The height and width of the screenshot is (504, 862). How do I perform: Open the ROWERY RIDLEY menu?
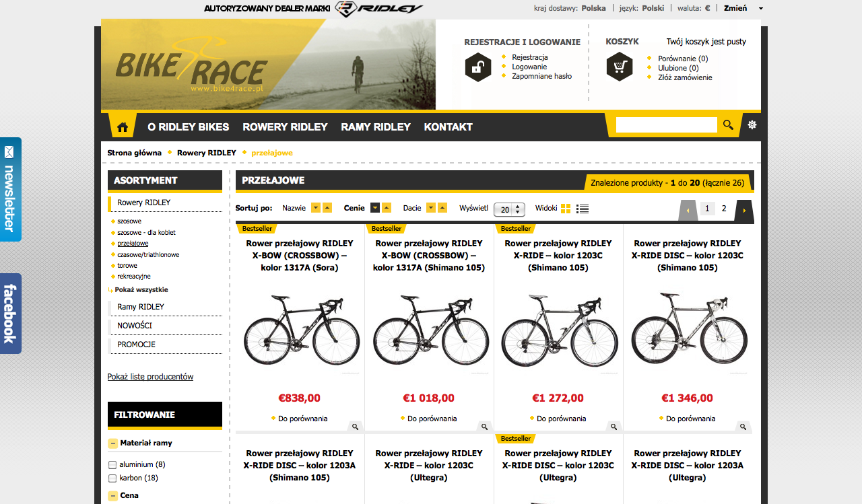pyautogui.click(x=285, y=127)
